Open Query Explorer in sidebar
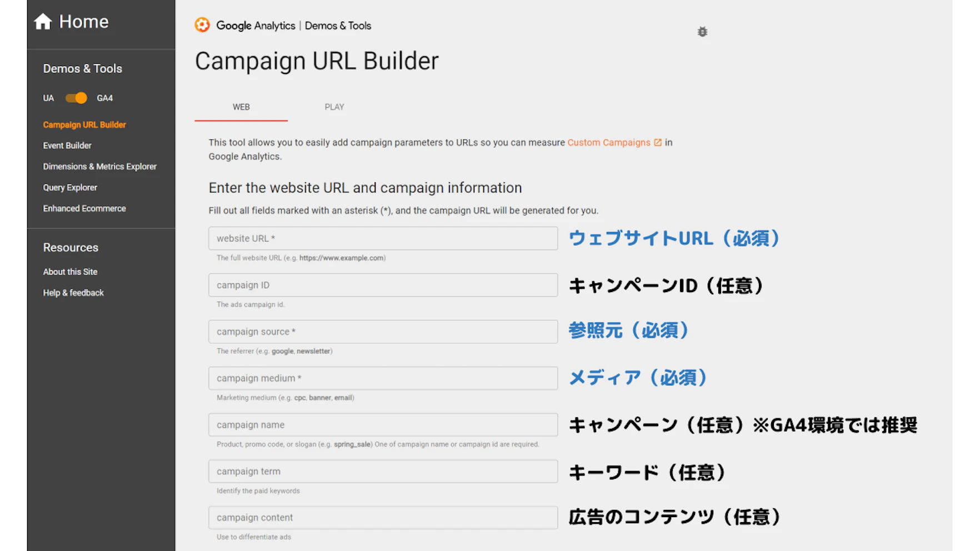 click(70, 188)
